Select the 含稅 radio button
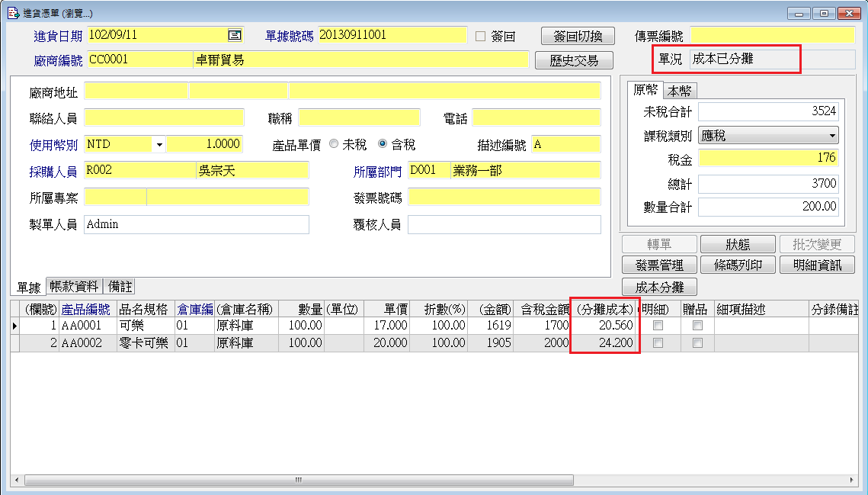Image resolution: width=868 pixels, height=495 pixels. pos(383,144)
